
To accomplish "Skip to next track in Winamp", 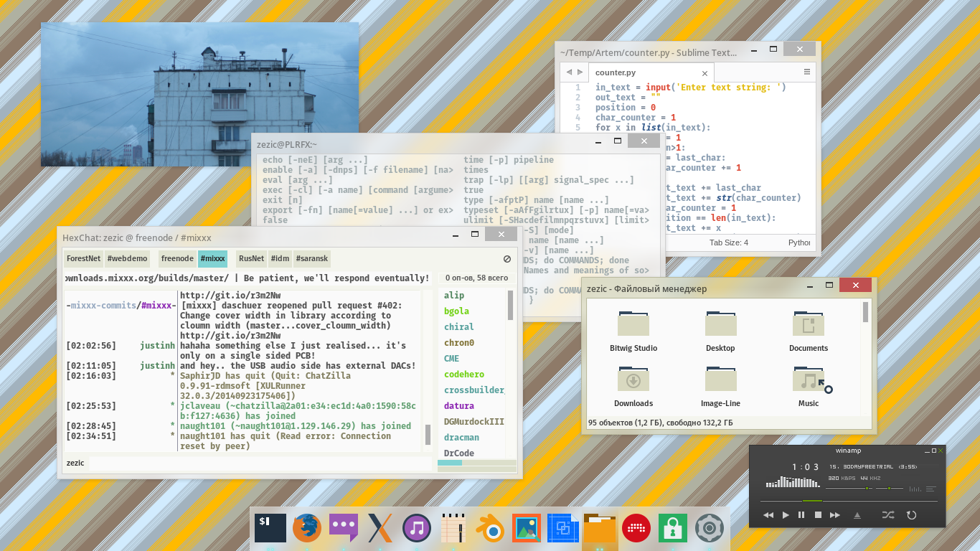I will click(834, 515).
